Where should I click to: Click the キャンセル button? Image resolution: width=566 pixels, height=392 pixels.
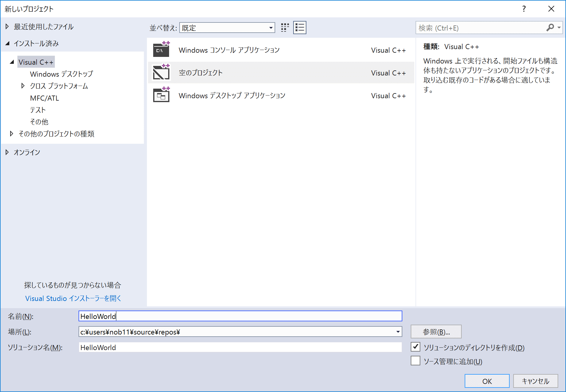click(x=535, y=381)
